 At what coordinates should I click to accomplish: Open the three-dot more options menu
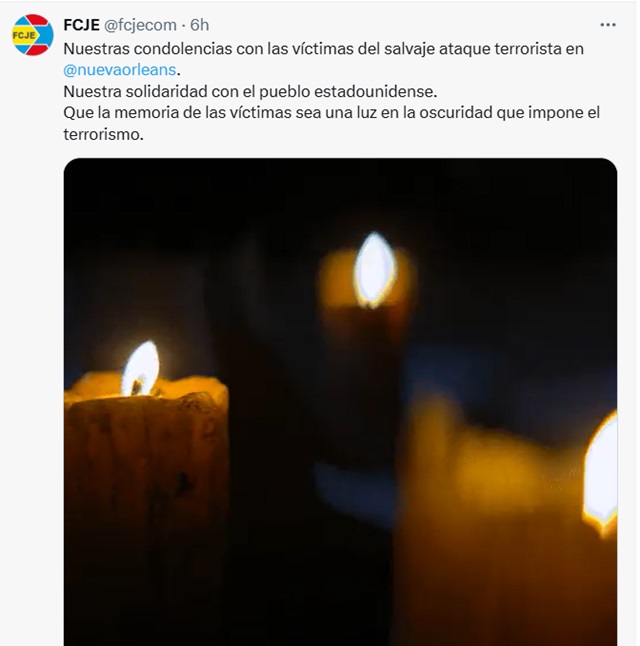[x=608, y=25]
